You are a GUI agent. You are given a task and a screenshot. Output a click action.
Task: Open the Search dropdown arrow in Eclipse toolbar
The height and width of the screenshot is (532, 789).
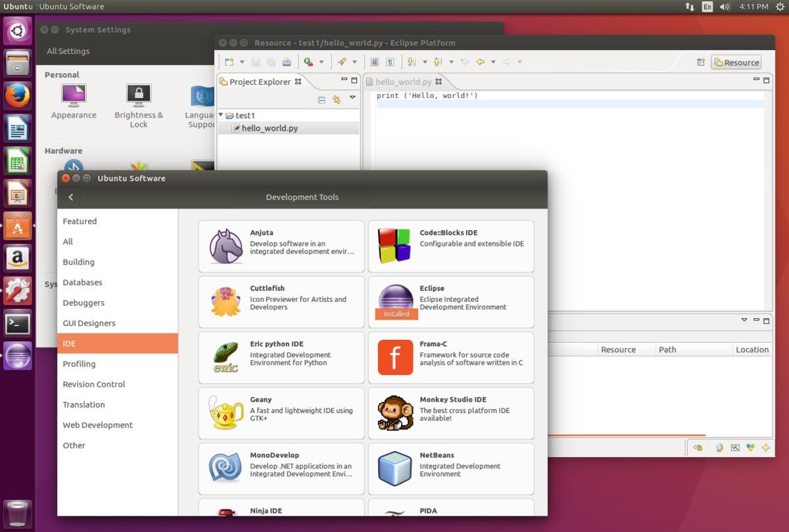coord(354,62)
